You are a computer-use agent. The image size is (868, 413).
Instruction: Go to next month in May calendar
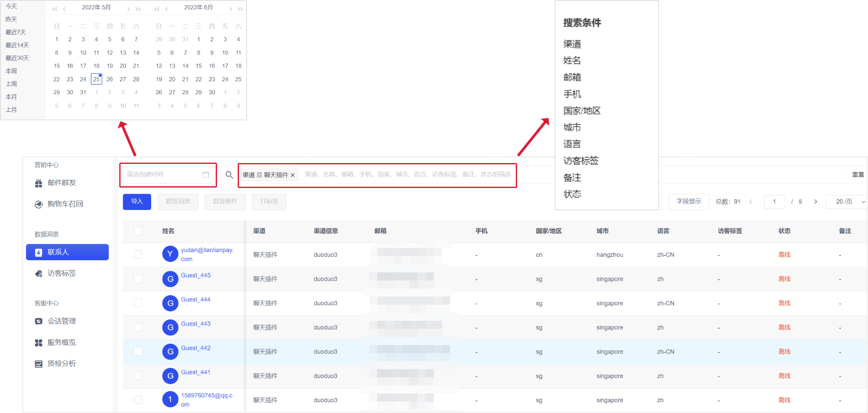pos(128,9)
